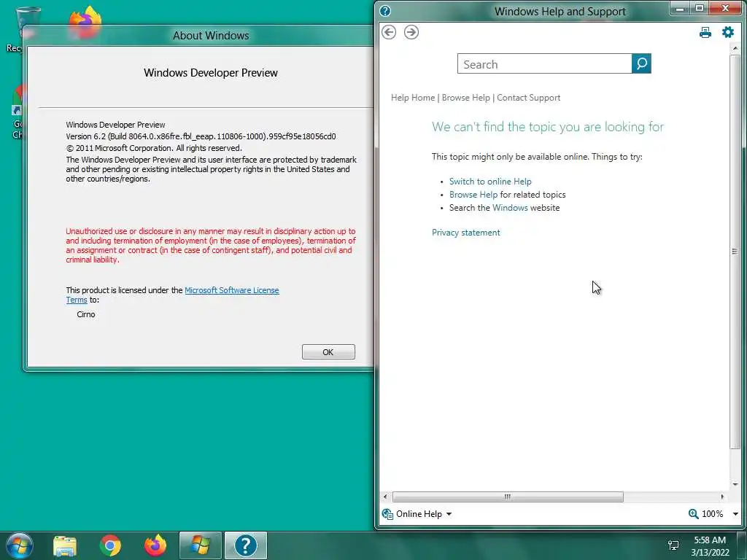Click the Version 6.2 build string text
This screenshot has height=560, width=747.
click(x=201, y=136)
